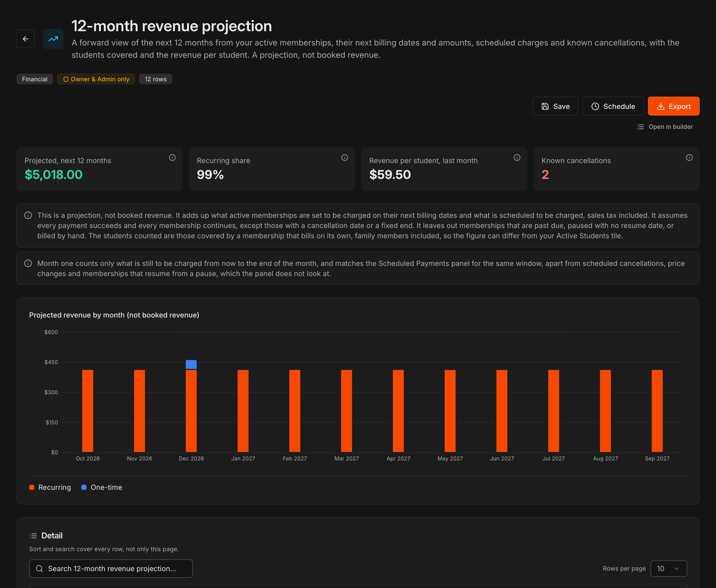
Task: Focus the search 12-month revenue projection field
Action: pos(111,569)
